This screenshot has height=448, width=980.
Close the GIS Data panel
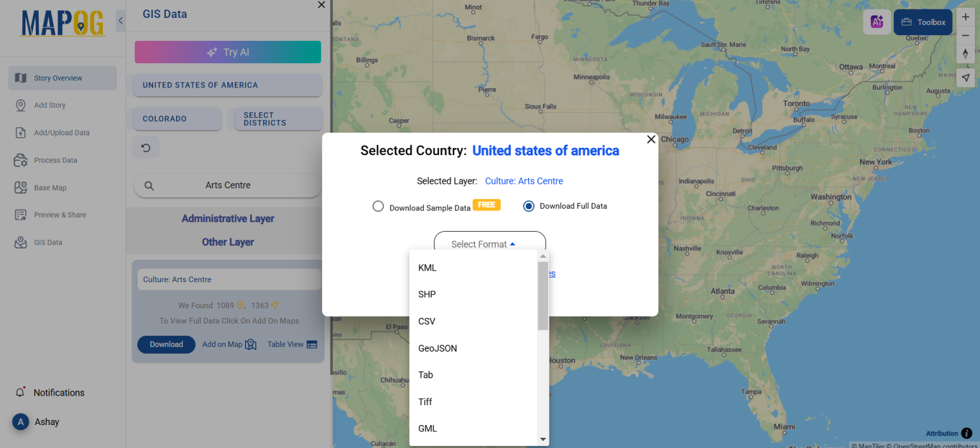coord(322,4)
